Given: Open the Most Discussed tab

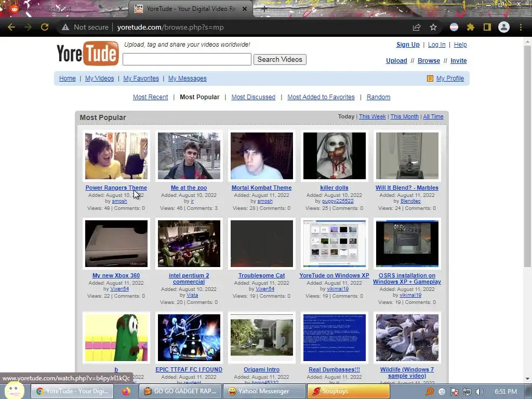Looking at the screenshot, I should point(253,97).
